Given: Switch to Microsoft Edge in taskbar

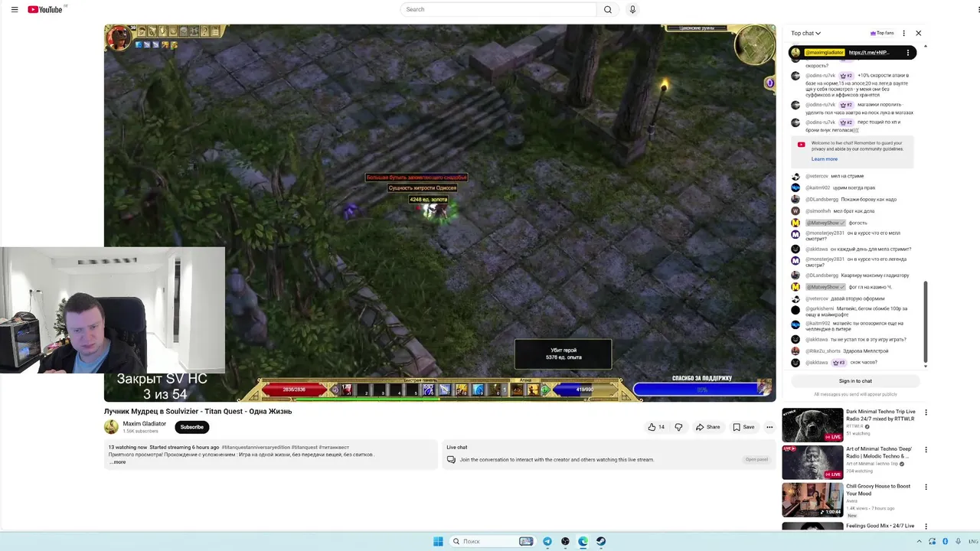Looking at the screenshot, I should (583, 541).
